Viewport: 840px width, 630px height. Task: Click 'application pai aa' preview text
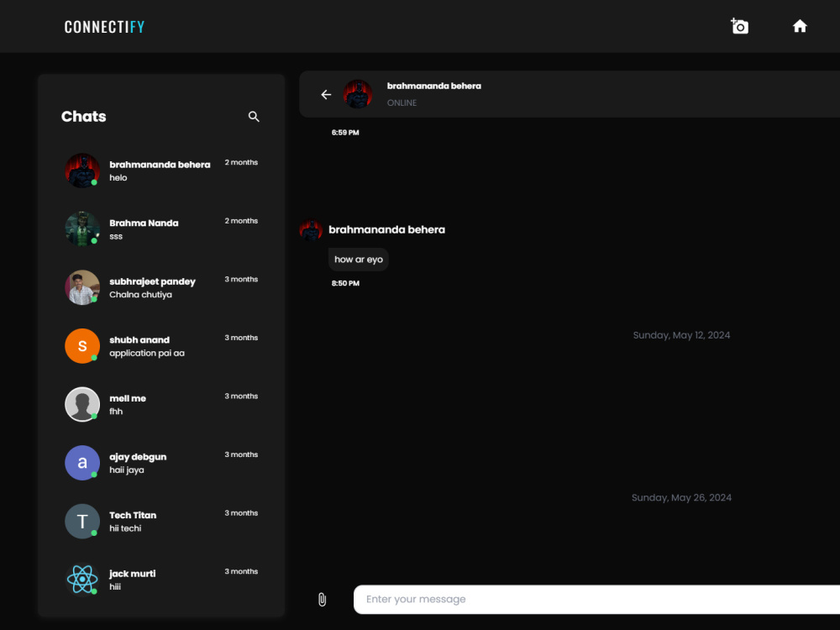coord(147,353)
